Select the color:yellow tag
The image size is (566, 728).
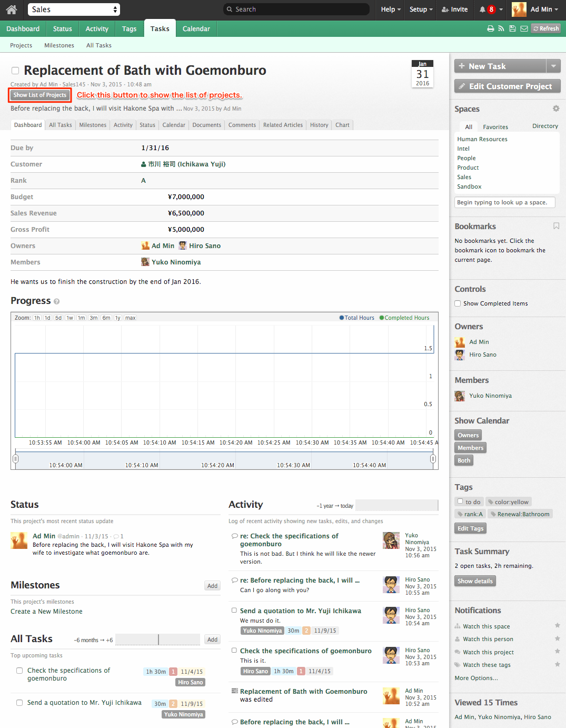(509, 502)
